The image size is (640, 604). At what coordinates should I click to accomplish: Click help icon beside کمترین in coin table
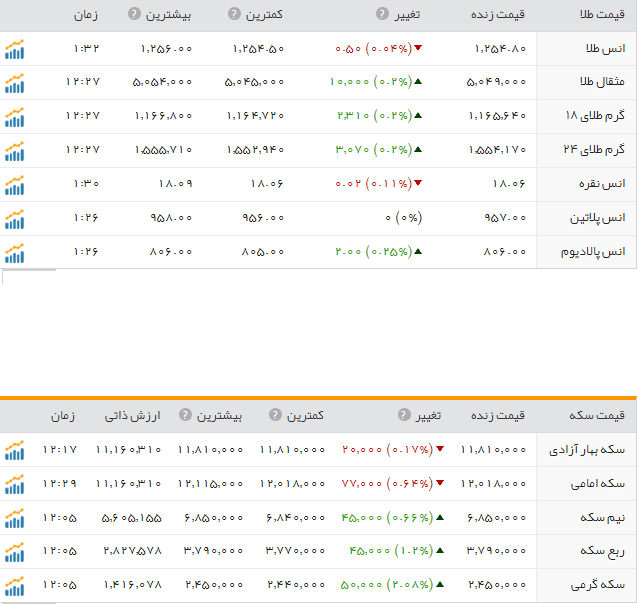tap(275, 415)
